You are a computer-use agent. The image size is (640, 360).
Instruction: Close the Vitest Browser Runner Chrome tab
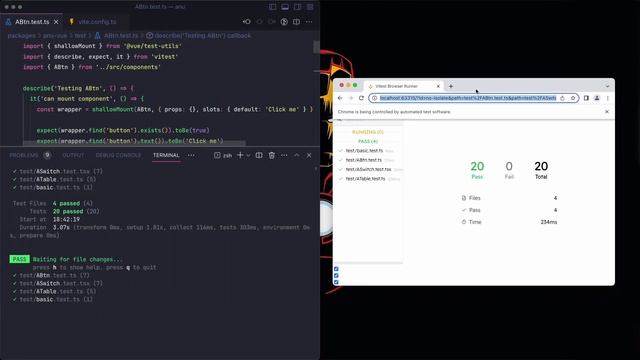pyautogui.click(x=438, y=86)
